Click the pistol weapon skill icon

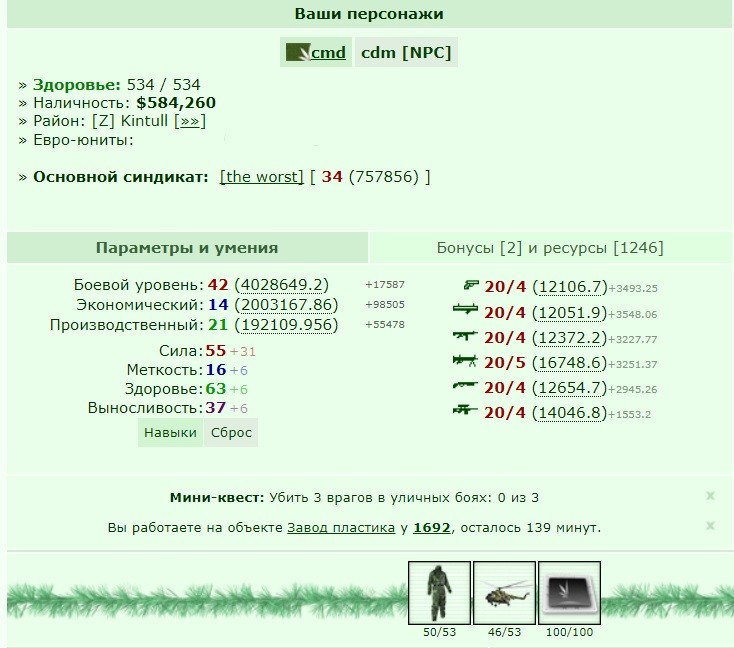(x=471, y=285)
